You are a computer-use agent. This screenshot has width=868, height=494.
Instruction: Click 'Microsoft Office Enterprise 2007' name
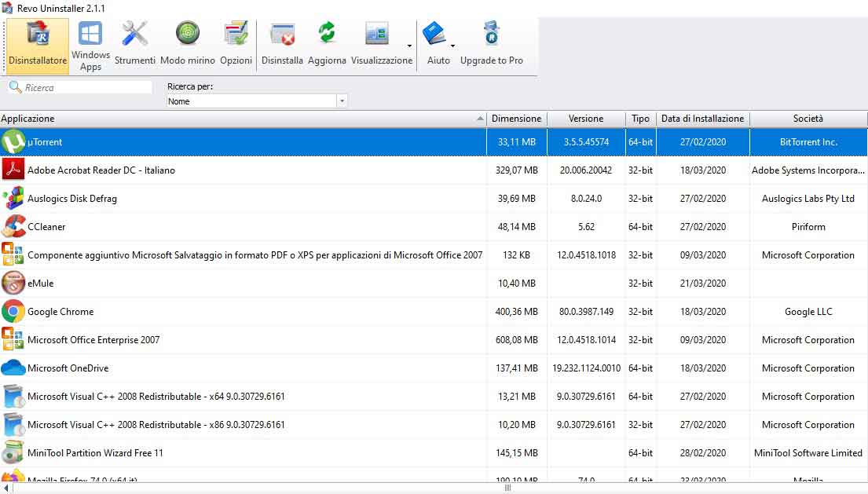93,340
